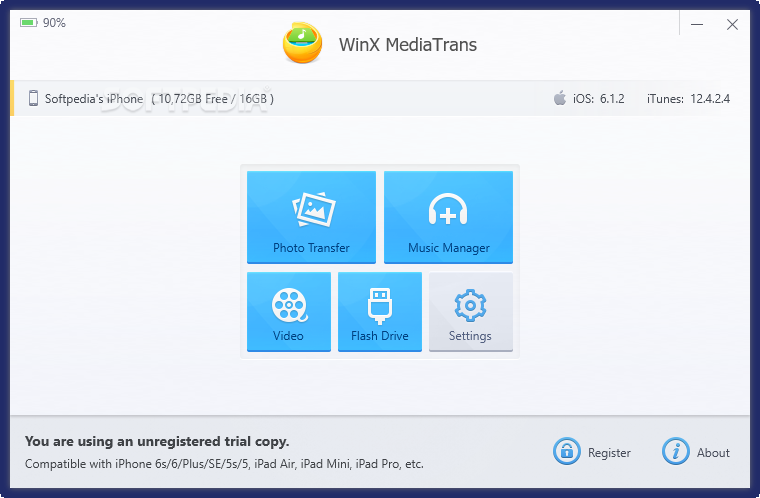Minimize the WinX MediaTrans window
Image resolution: width=760 pixels, height=498 pixels.
(x=697, y=24)
